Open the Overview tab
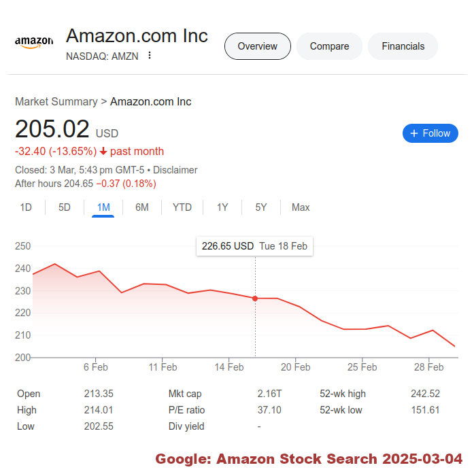Image resolution: width=474 pixels, height=476 pixels. [258, 46]
